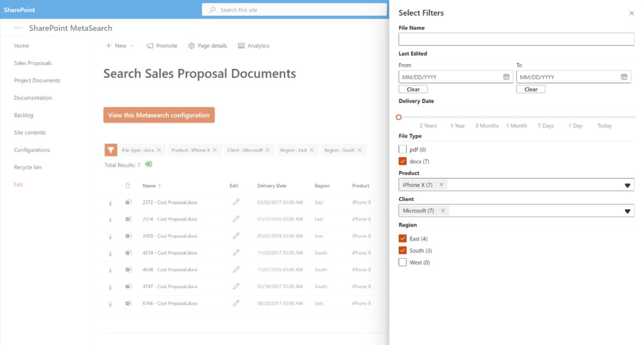
Task: Enable the West (0) region checkbox
Action: (x=402, y=262)
